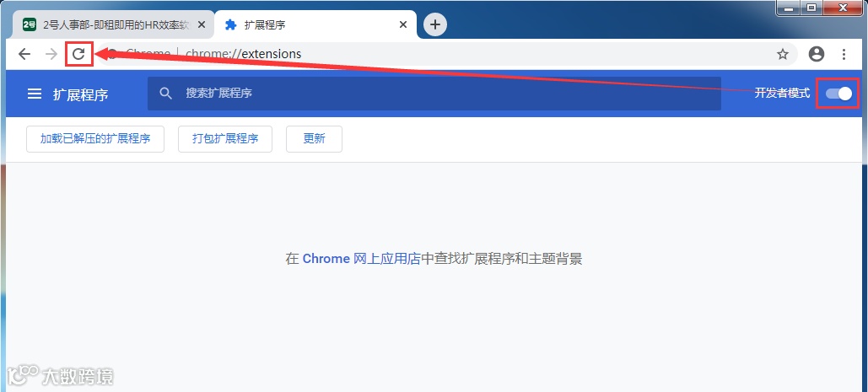Click the search magnifier icon
Image resolution: width=868 pixels, height=392 pixels.
(x=165, y=94)
